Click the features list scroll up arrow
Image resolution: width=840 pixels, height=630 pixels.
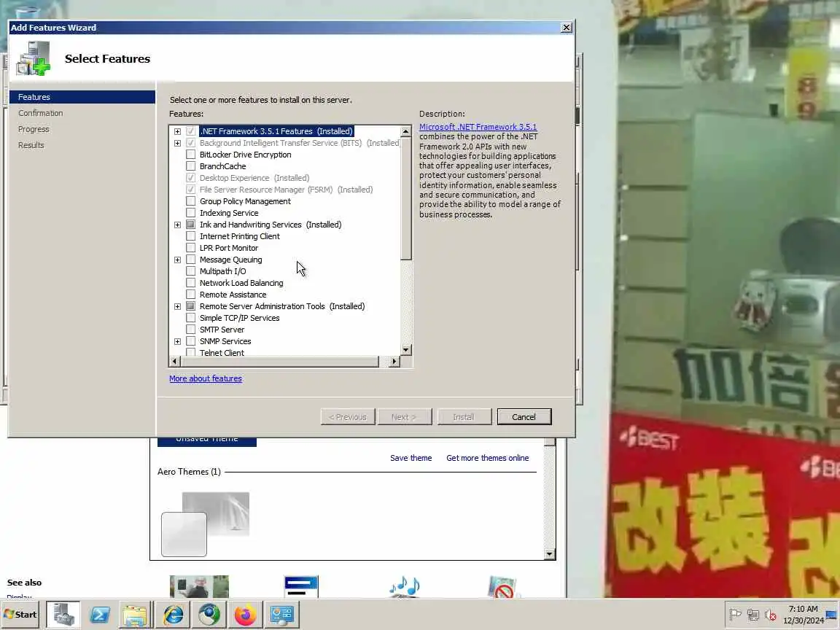point(406,131)
